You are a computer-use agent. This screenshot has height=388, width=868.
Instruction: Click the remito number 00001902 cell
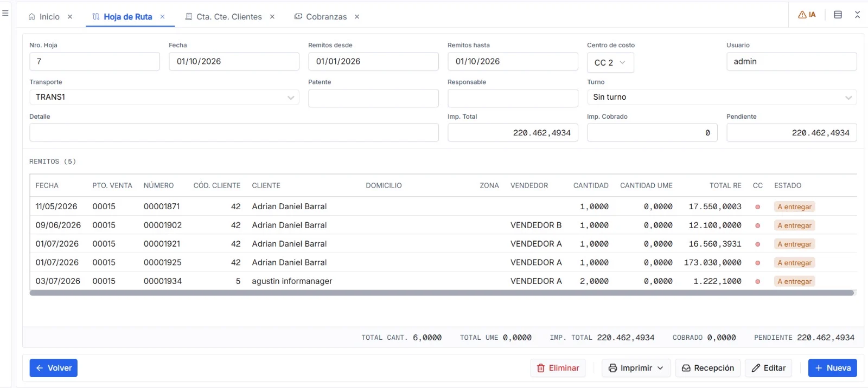click(x=163, y=225)
